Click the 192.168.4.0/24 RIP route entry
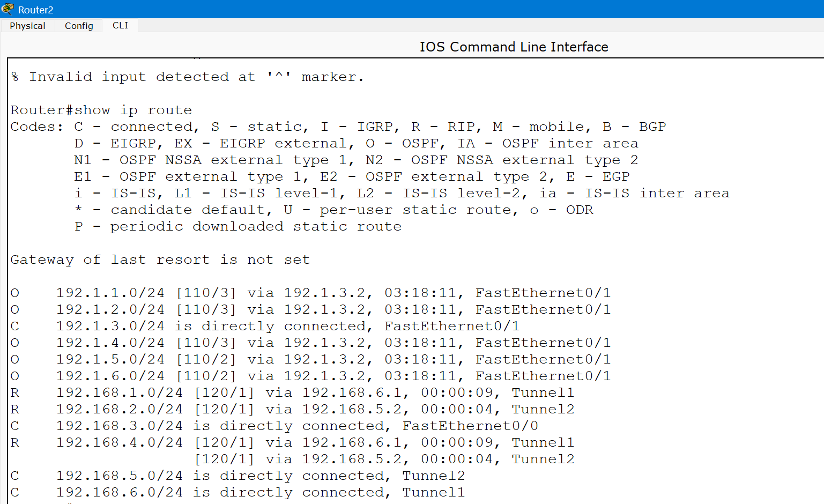824x504 pixels. coord(292,443)
